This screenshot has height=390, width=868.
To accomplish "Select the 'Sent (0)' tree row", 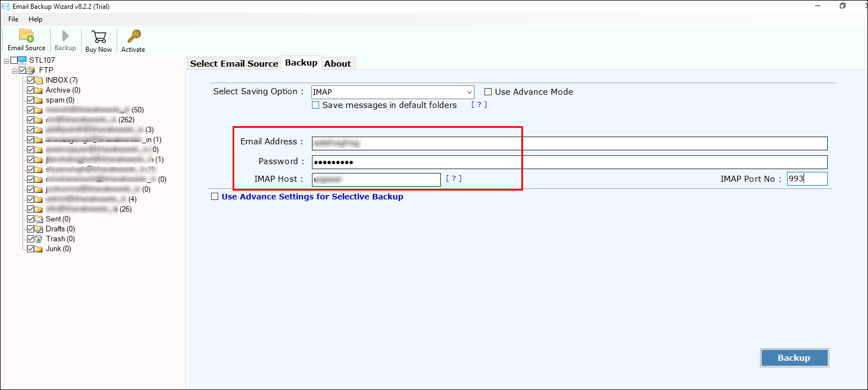I will click(58, 219).
